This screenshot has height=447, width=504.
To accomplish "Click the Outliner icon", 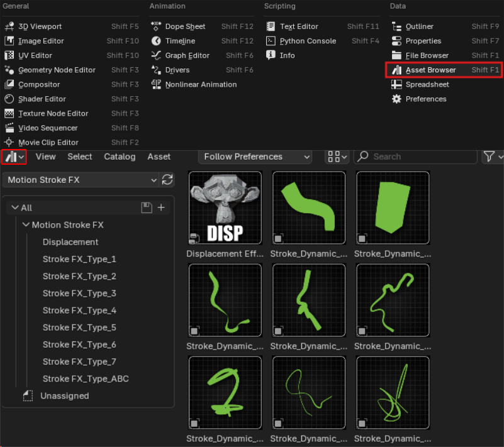I will click(x=396, y=26).
